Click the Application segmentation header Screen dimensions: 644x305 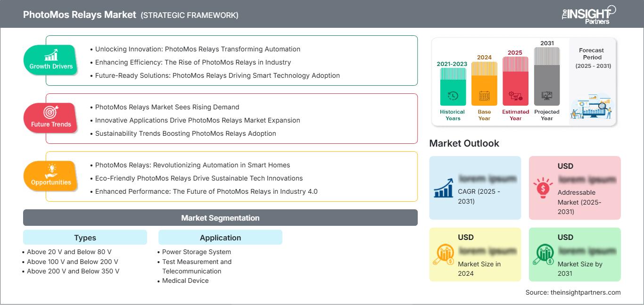pos(220,238)
